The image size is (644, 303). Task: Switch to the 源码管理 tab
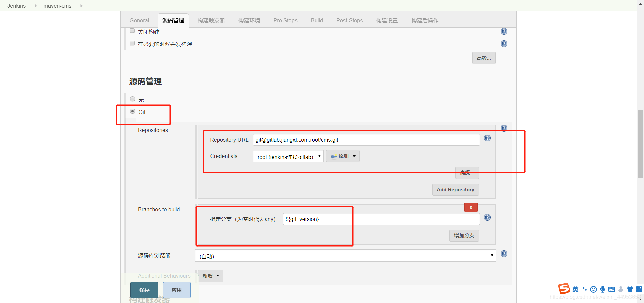(173, 20)
